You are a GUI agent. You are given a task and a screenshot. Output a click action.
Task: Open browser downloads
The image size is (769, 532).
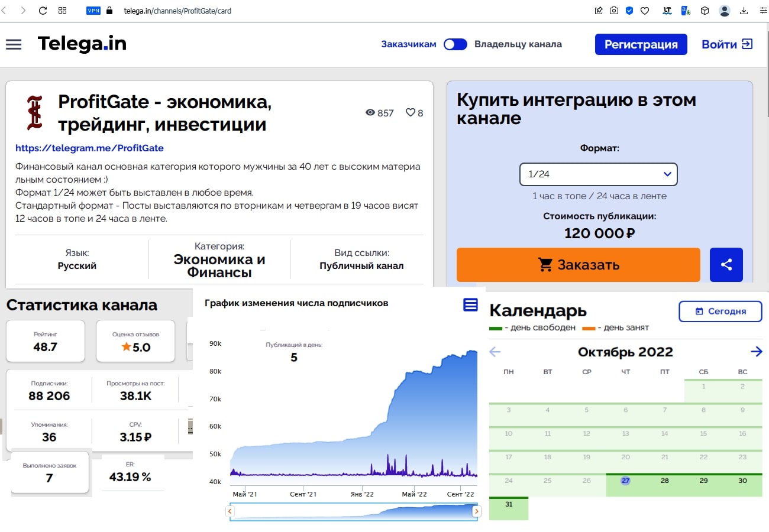(x=744, y=11)
